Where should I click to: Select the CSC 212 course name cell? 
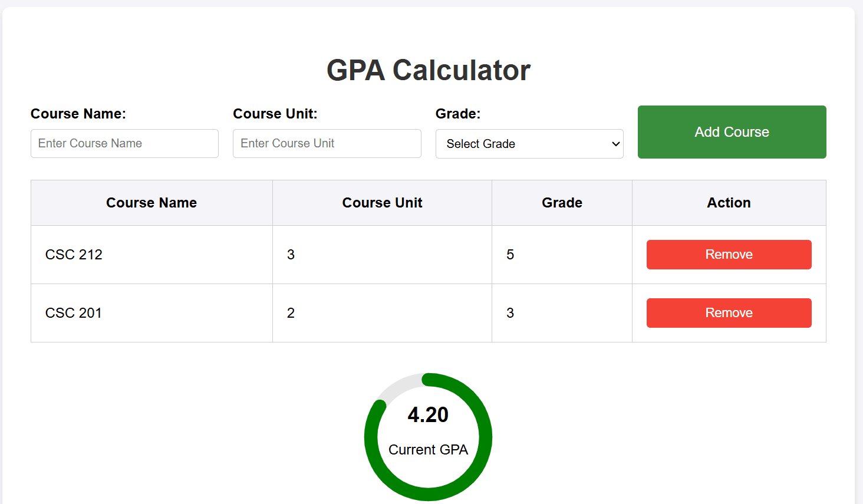pos(74,254)
